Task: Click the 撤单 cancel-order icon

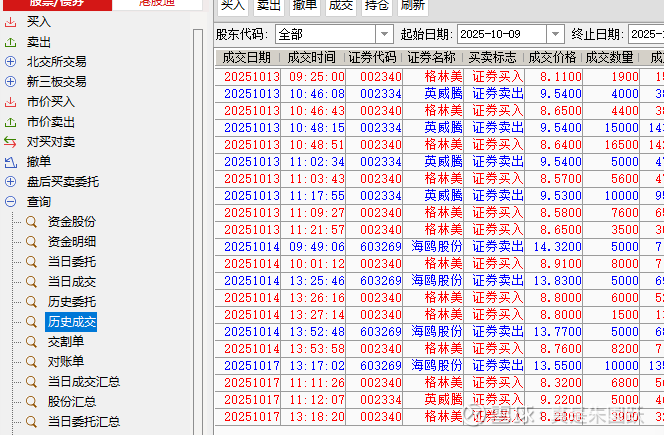Action: coord(10,162)
